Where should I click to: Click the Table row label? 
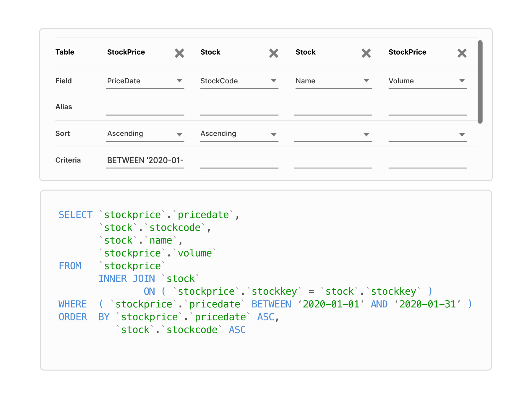65,52
